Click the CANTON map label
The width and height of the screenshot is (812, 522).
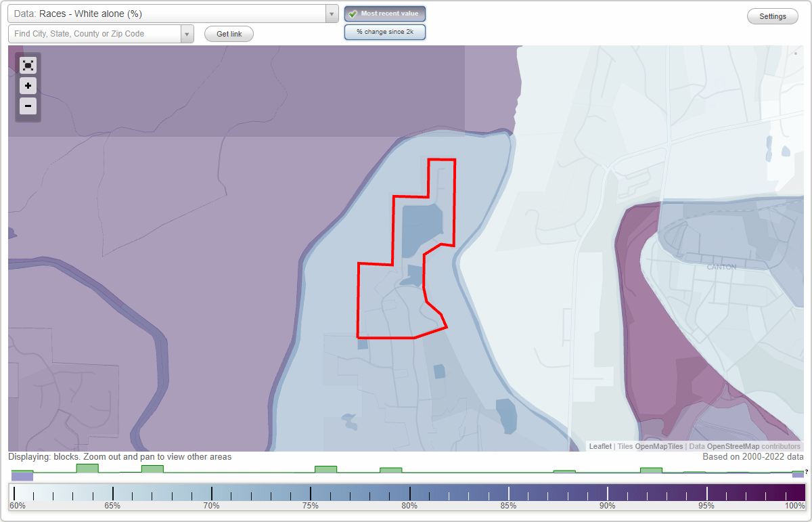[721, 267]
